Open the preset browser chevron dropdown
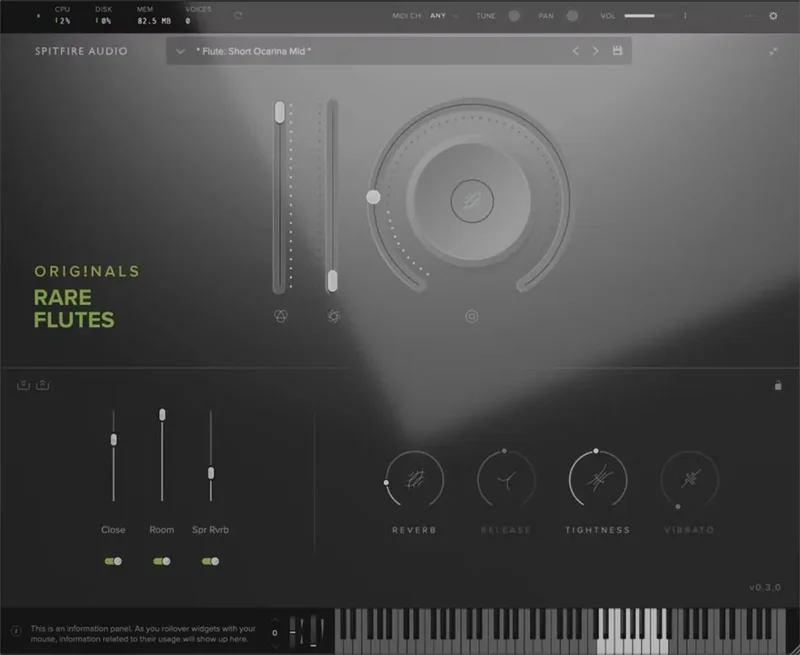 click(x=180, y=51)
